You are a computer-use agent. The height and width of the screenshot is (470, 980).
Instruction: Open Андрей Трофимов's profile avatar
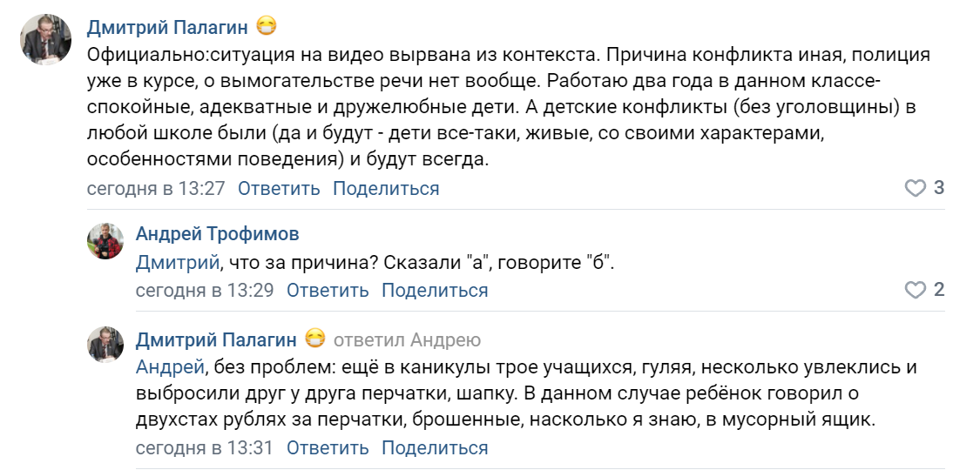[105, 241]
